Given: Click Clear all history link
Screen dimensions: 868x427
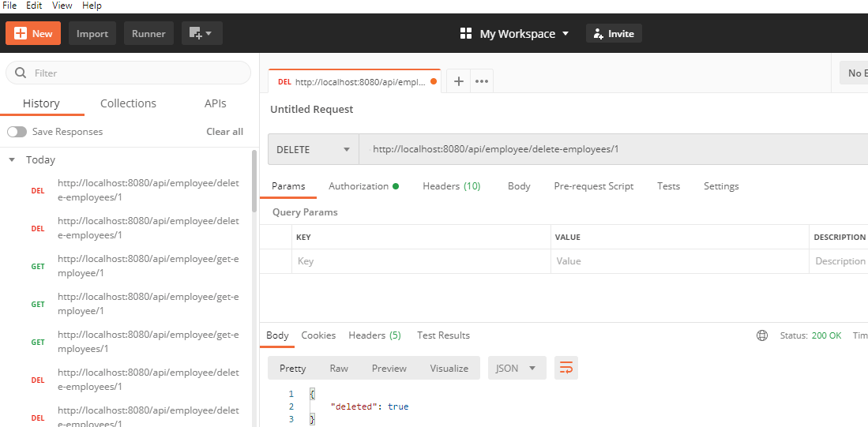Looking at the screenshot, I should 225,132.
